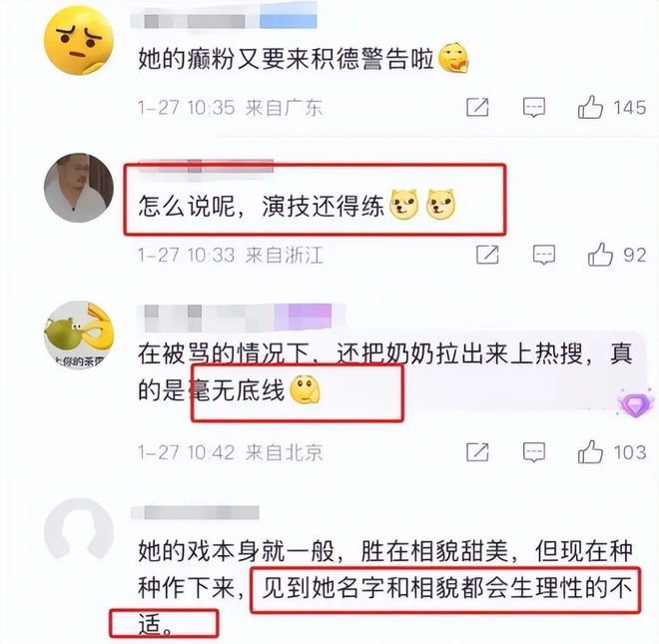This screenshot has width=659, height=644.
Task: Open the yellow emoji face avatar profile
Action: pyautogui.click(x=79, y=40)
